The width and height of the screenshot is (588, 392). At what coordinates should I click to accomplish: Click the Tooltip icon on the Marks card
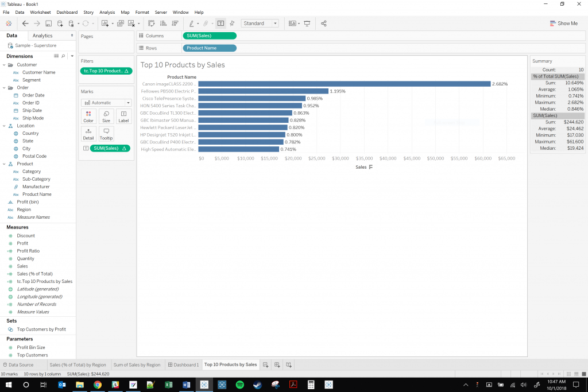[106, 134]
